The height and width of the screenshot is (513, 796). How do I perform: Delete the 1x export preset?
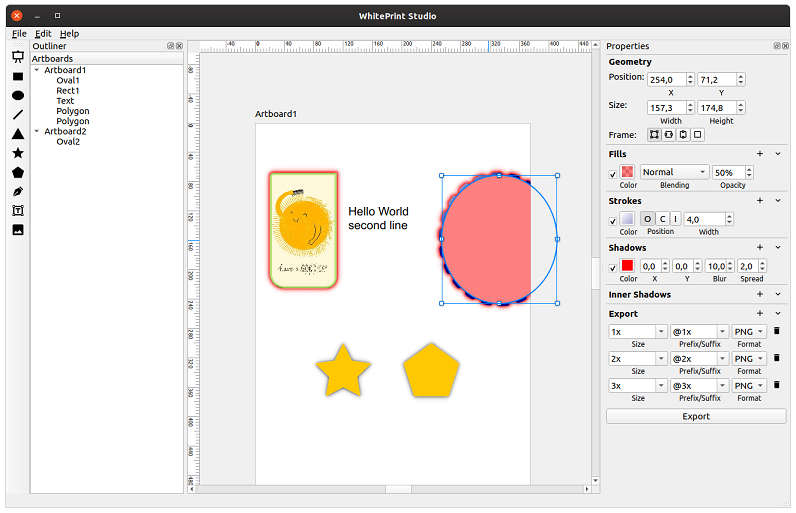pyautogui.click(x=776, y=331)
